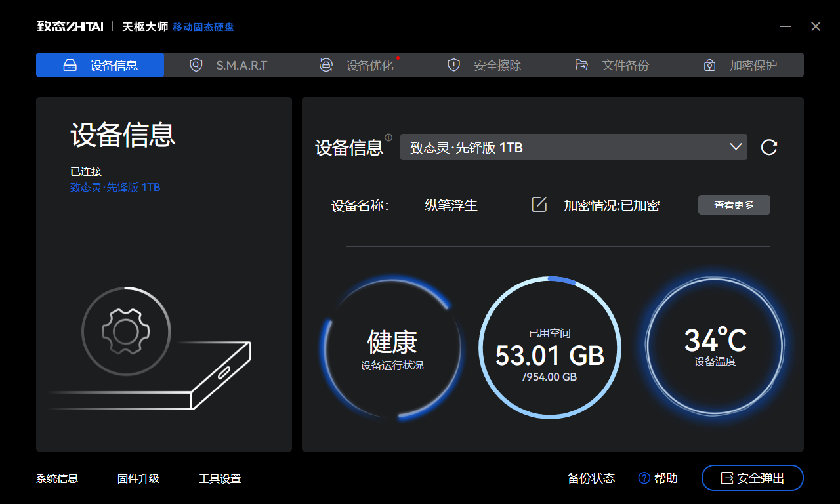Open the S.M.A.R.T shield icon tab
The image size is (840, 504).
196,65
